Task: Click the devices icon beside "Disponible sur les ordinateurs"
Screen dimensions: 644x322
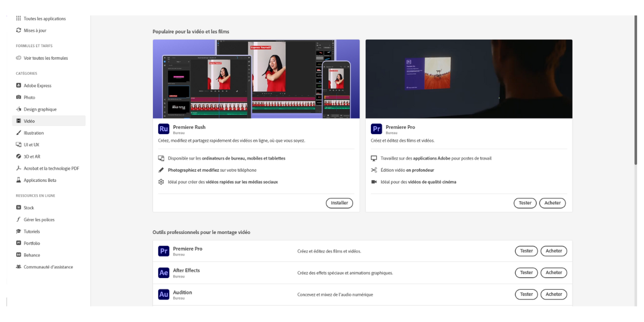Action: pos(161,158)
